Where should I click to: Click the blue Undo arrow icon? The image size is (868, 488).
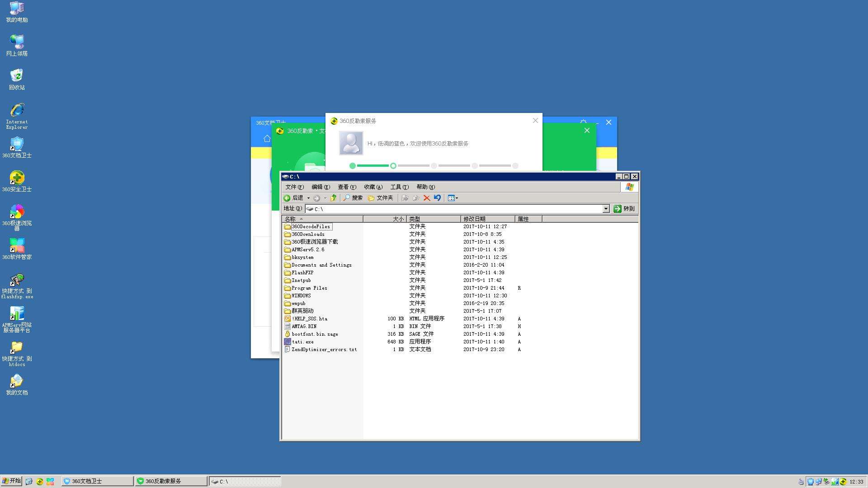click(437, 198)
